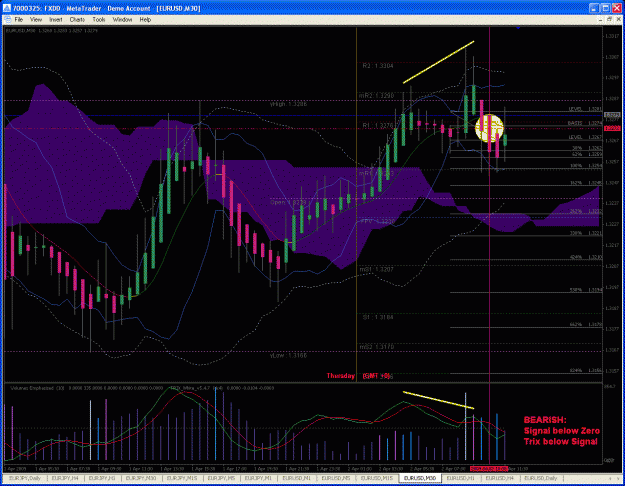Screen dimensions: 625x486
Task: Open the Window menu
Action: (x=122, y=20)
